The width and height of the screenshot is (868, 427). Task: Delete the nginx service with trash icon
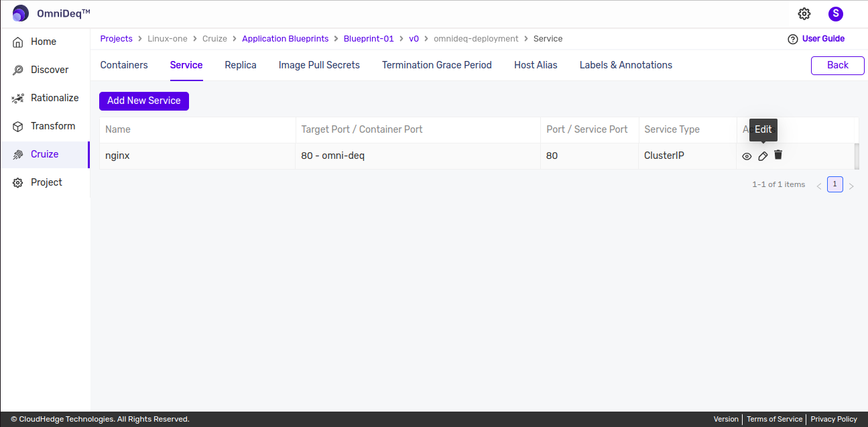tap(778, 155)
